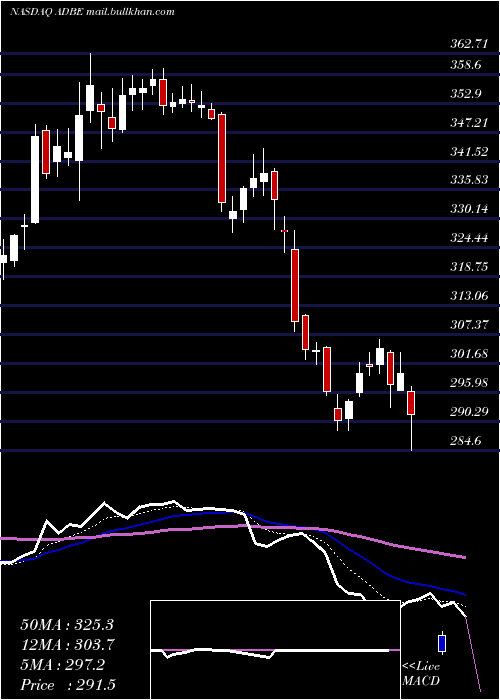Viewport: 500px width, 700px height.
Task: Select the 330.14 price level label
Action: click(x=468, y=209)
